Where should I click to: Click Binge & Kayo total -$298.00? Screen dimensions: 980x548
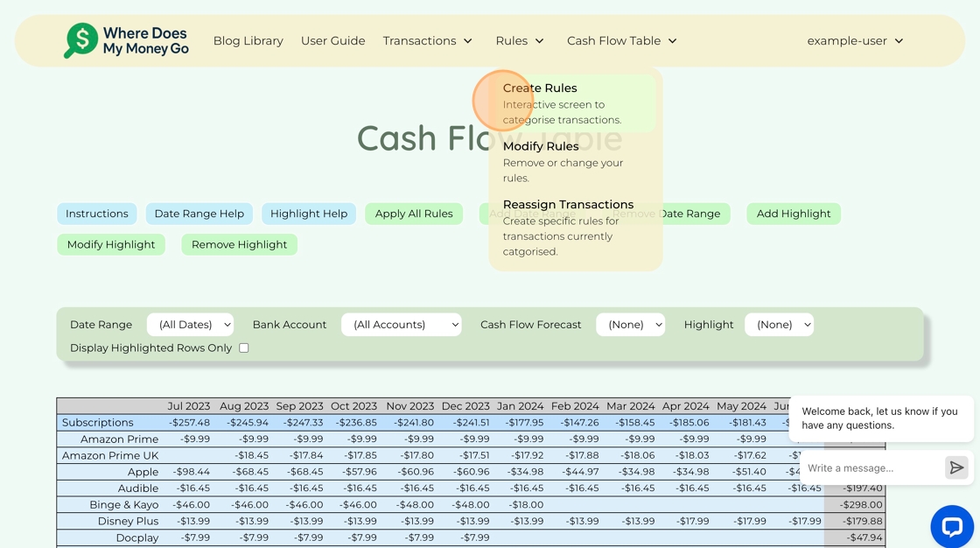pyautogui.click(x=861, y=504)
